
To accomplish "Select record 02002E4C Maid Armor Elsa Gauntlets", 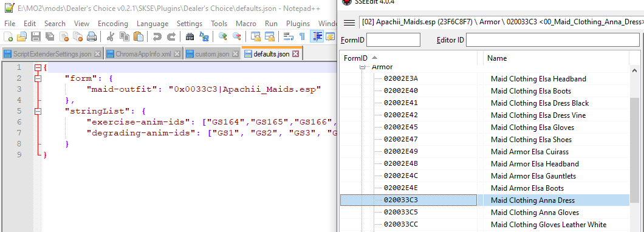I will click(485, 176).
